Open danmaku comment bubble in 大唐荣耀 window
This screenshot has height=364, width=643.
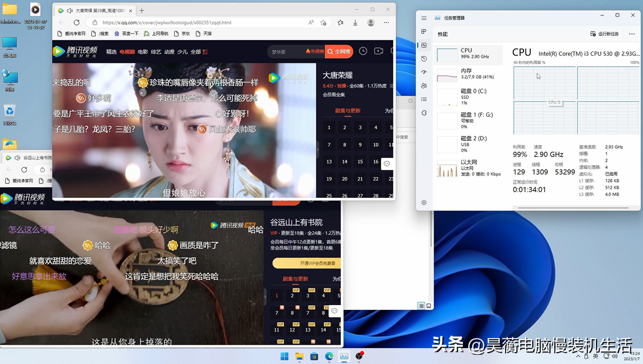pyautogui.click(x=387, y=164)
